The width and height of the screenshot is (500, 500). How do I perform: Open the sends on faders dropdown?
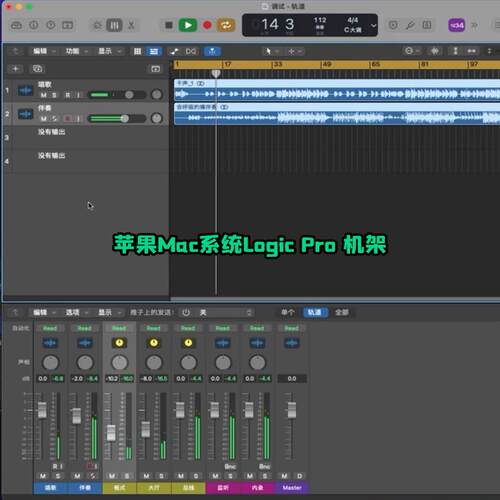pyautogui.click(x=225, y=312)
